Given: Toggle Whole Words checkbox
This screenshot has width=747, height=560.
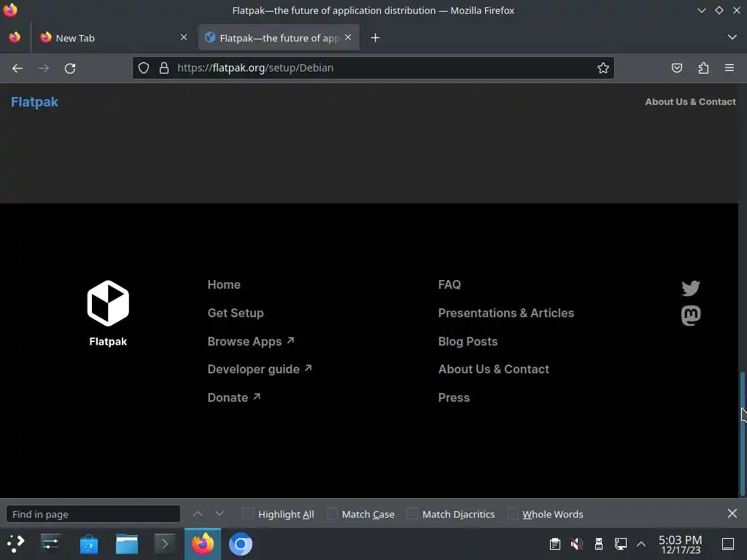Looking at the screenshot, I should click(x=512, y=513).
